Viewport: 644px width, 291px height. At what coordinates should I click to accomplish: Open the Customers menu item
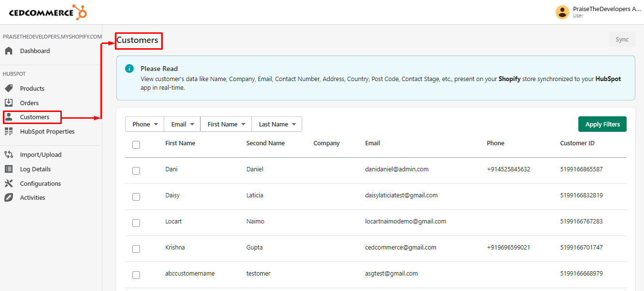pyautogui.click(x=34, y=117)
